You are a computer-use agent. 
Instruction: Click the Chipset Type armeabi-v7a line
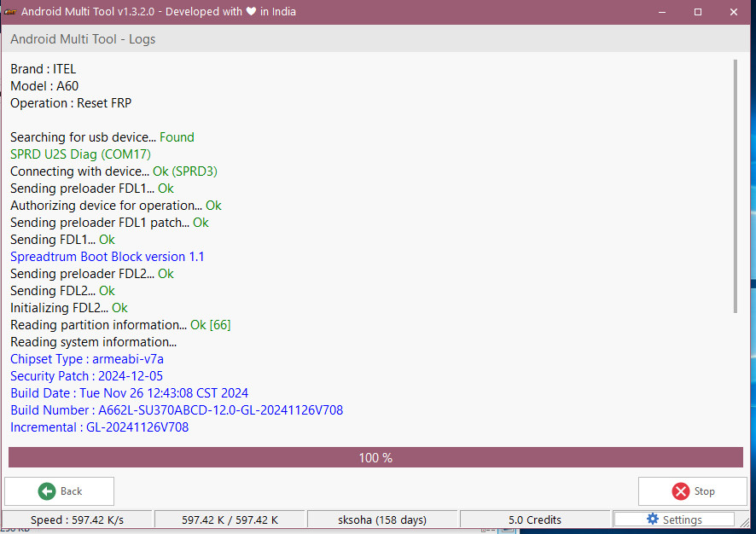click(x=87, y=359)
